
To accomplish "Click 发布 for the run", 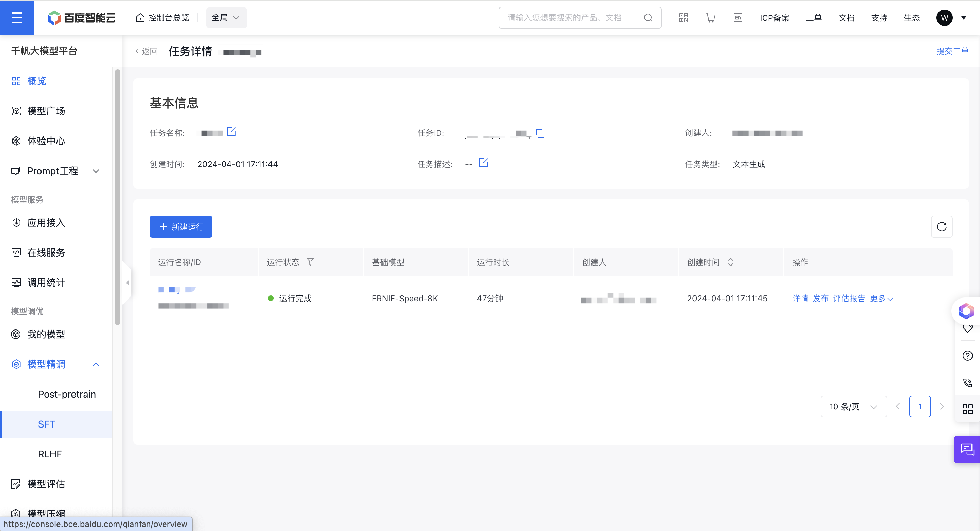I will (820, 299).
